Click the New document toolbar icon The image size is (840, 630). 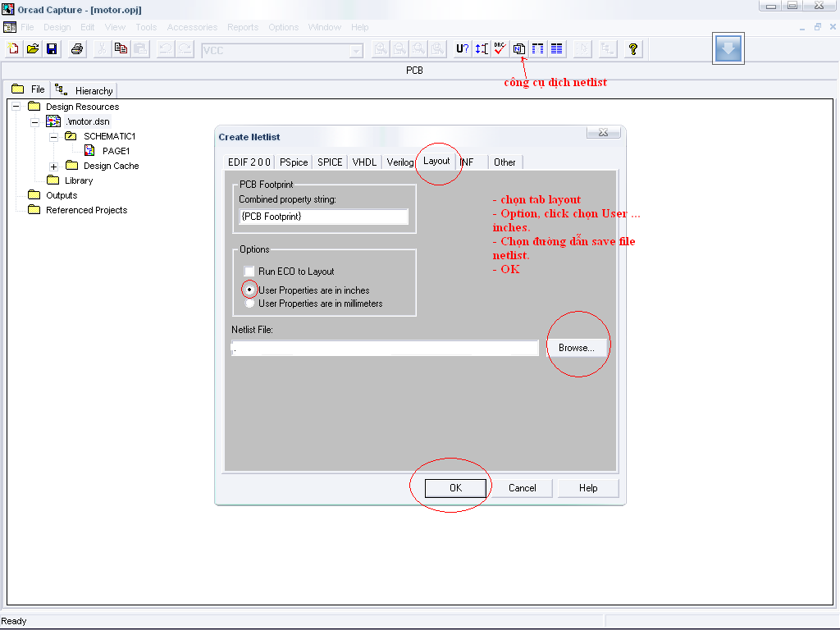point(13,49)
